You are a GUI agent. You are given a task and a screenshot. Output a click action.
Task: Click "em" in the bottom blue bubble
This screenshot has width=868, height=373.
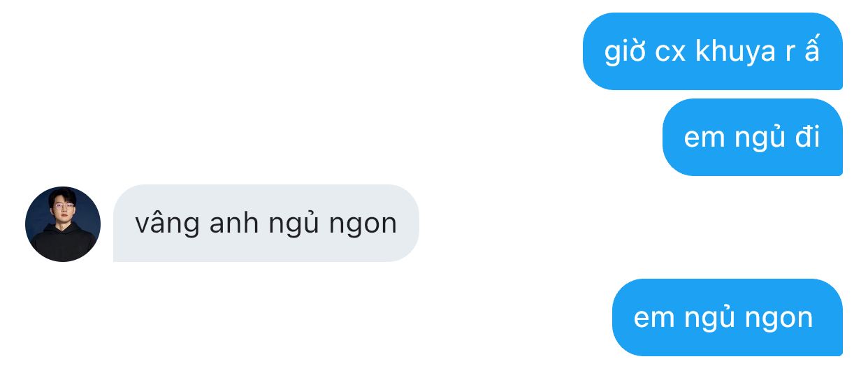(x=654, y=319)
